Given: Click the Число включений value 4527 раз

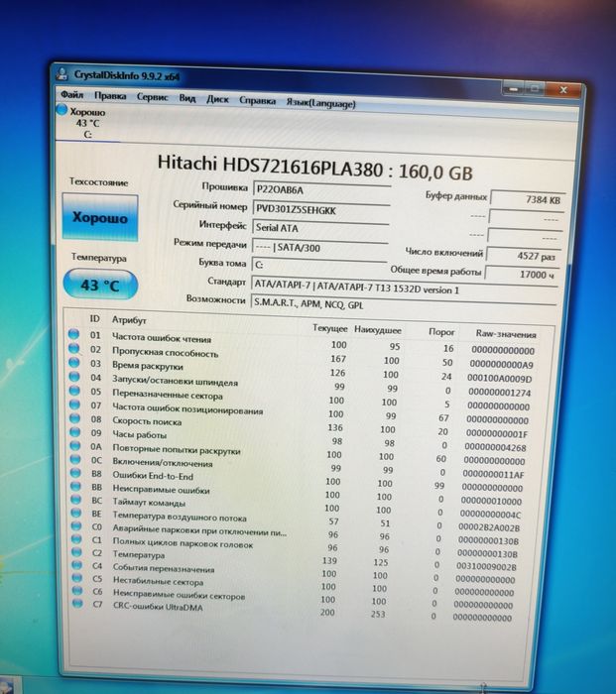Looking at the screenshot, I should tap(524, 256).
